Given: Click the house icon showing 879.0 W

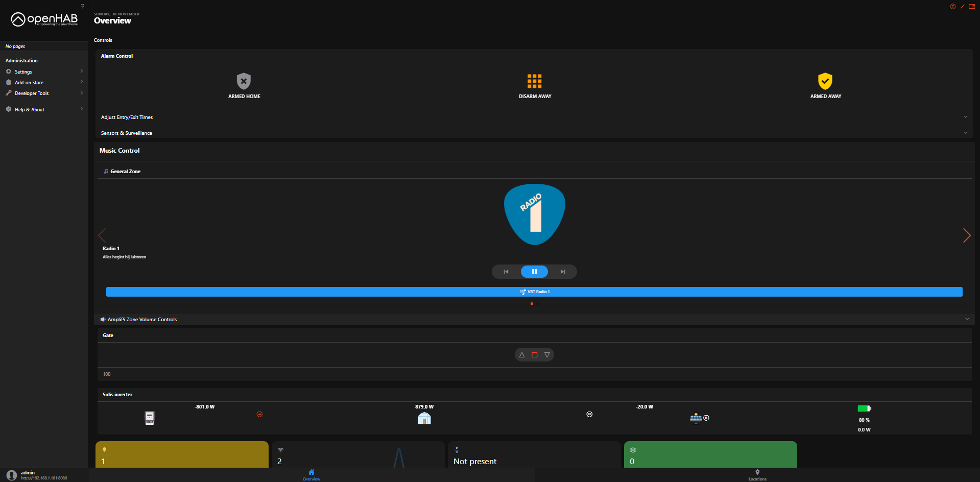Looking at the screenshot, I should click(x=424, y=419).
